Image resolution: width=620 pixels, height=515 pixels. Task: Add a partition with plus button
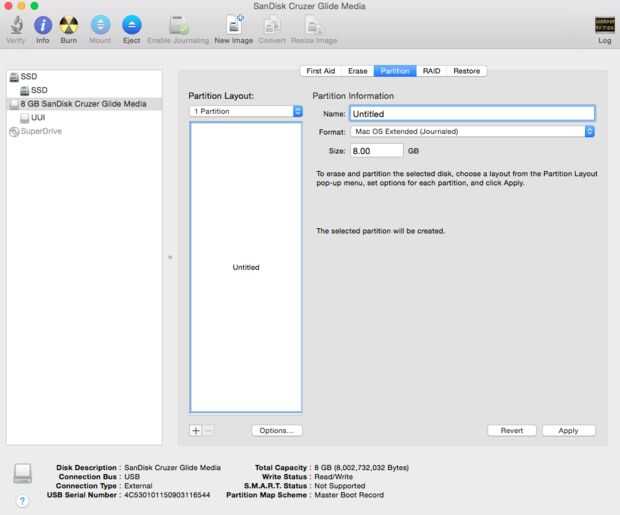click(196, 430)
